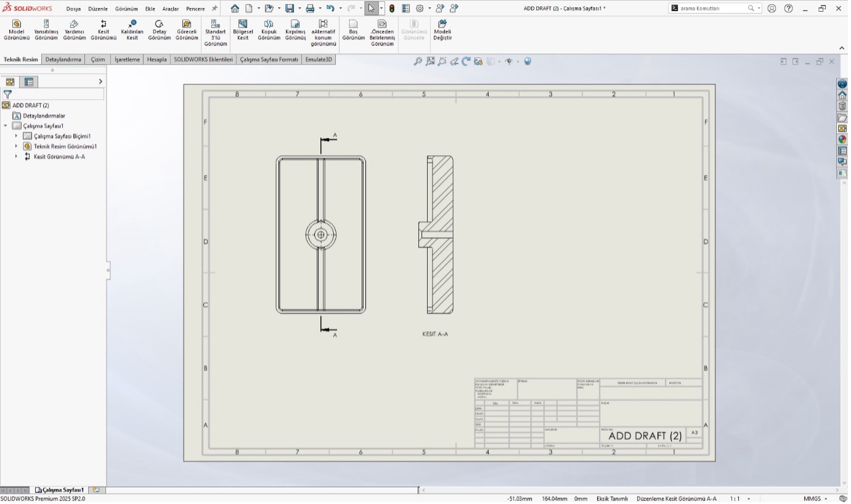Viewport: 851px width, 504px height.
Task: Select Detaylandırmalar in the feature tree
Action: (44, 116)
